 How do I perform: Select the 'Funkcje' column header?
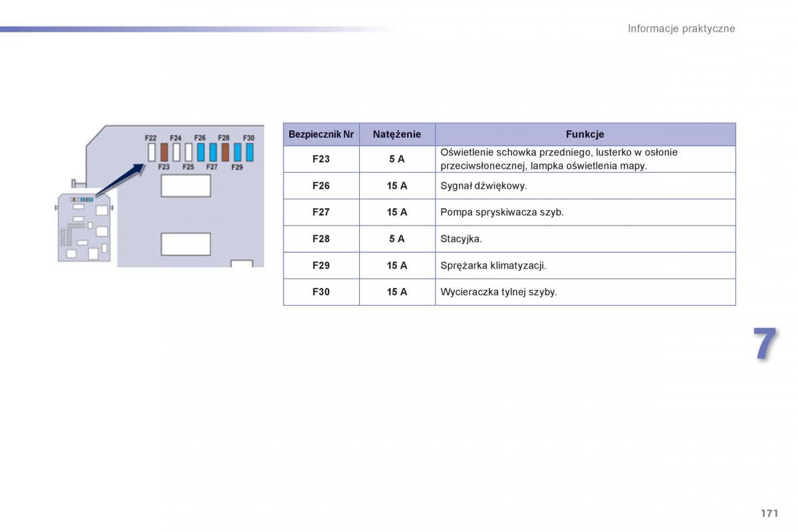point(585,134)
